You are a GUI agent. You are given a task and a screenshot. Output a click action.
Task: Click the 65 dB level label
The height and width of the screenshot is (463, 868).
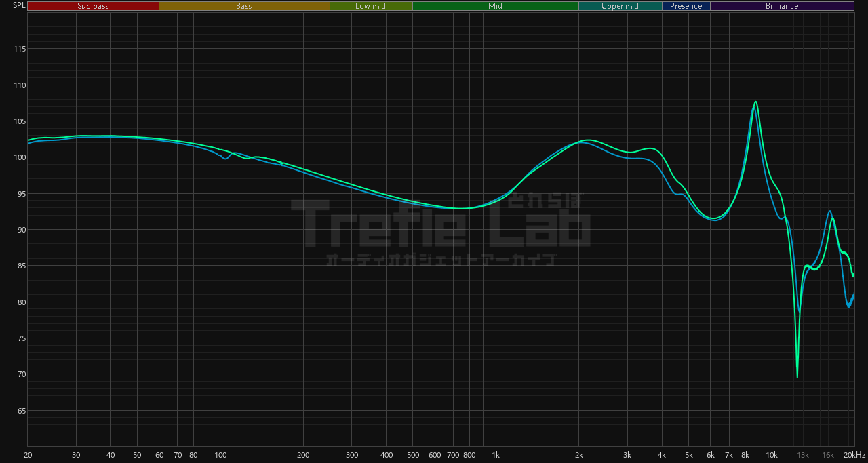click(20, 411)
